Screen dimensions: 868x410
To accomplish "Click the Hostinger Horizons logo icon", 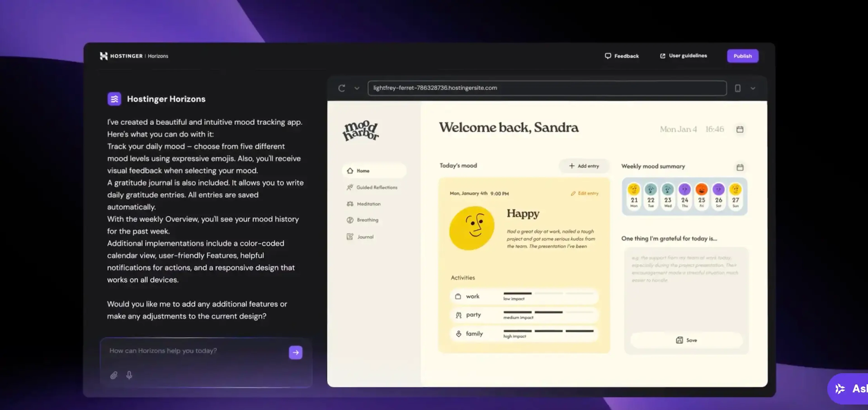I will point(114,98).
